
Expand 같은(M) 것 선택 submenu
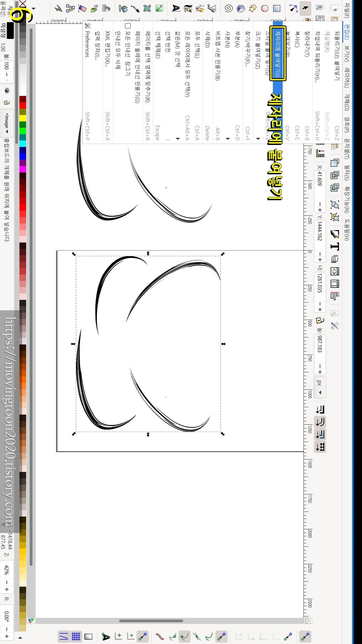[178, 139]
